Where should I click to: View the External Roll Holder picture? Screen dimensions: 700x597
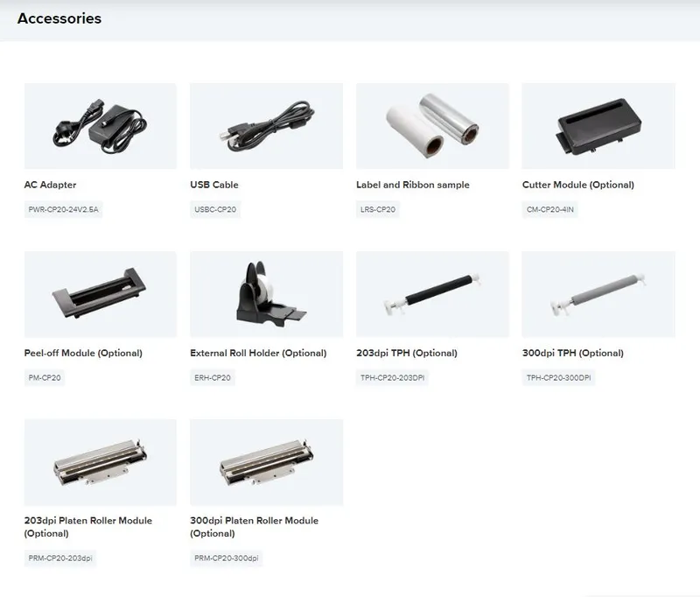(267, 294)
